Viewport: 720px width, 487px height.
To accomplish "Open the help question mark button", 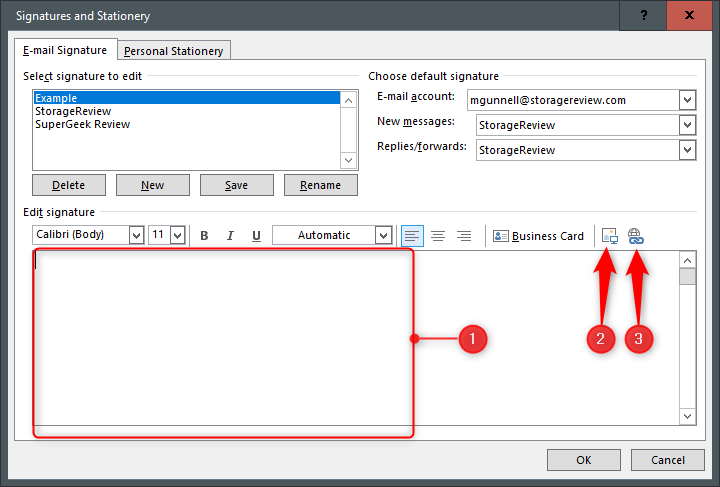I will [644, 15].
